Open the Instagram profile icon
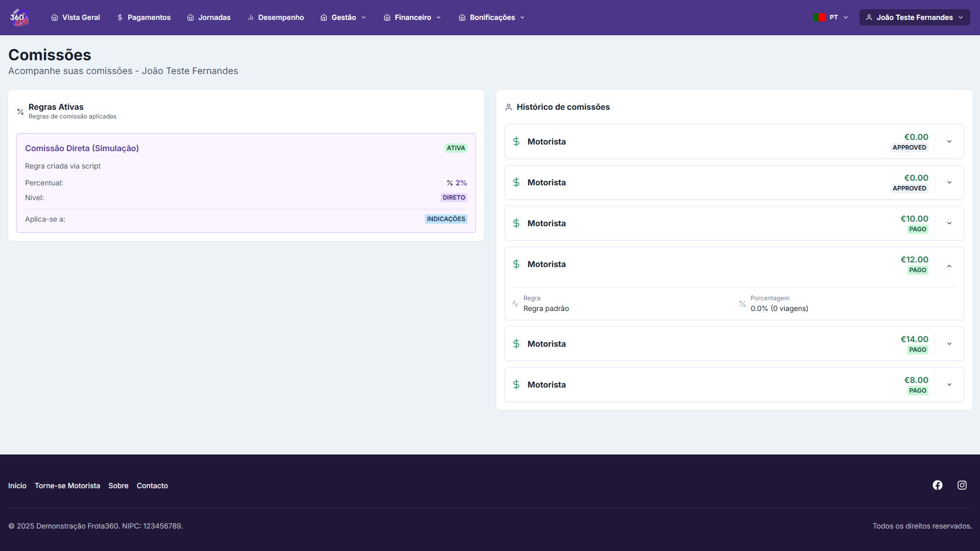 click(x=962, y=485)
